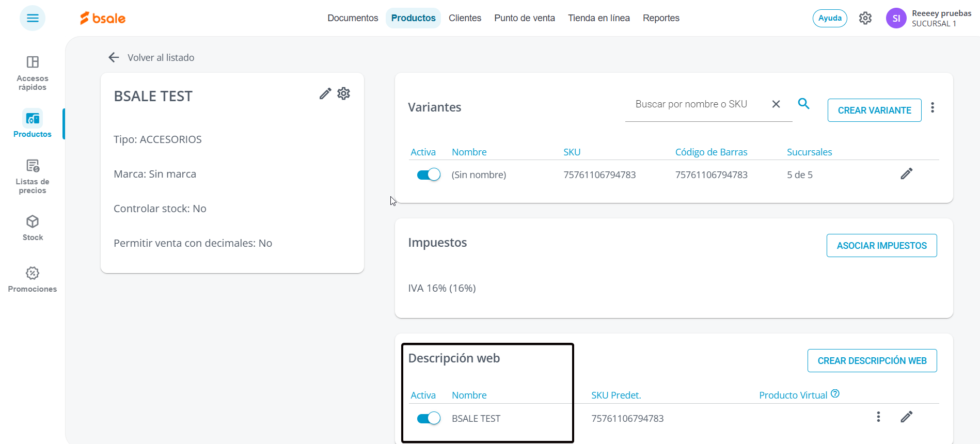
Task: Open Listas de precios sidebar item
Action: coord(33,176)
